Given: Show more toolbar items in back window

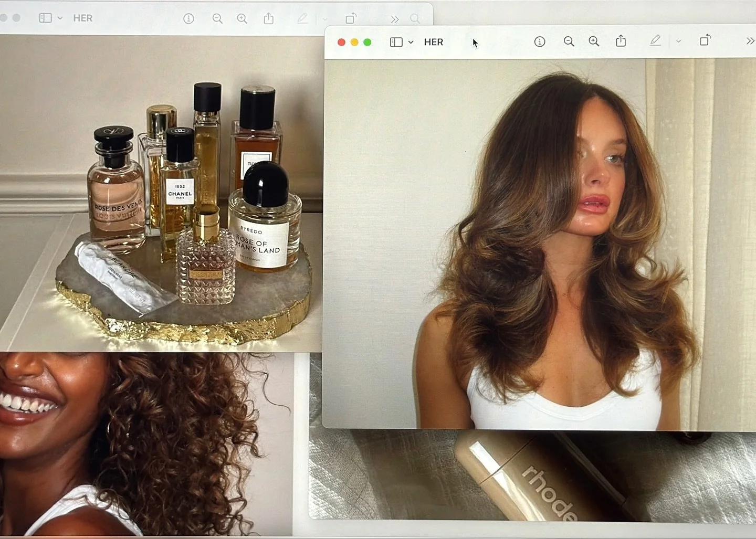Looking at the screenshot, I should 395,19.
